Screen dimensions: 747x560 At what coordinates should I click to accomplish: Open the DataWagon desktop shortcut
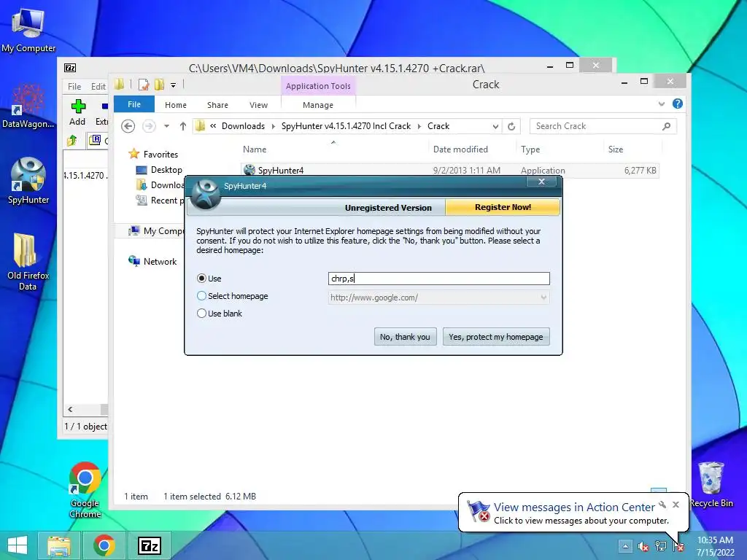(x=28, y=106)
